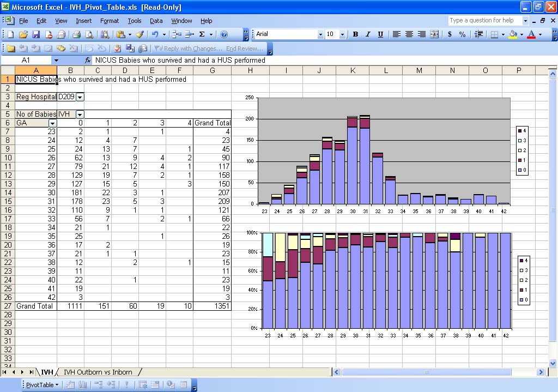558x392 pixels.
Task: Toggle Italic formatting
Action: point(368,34)
